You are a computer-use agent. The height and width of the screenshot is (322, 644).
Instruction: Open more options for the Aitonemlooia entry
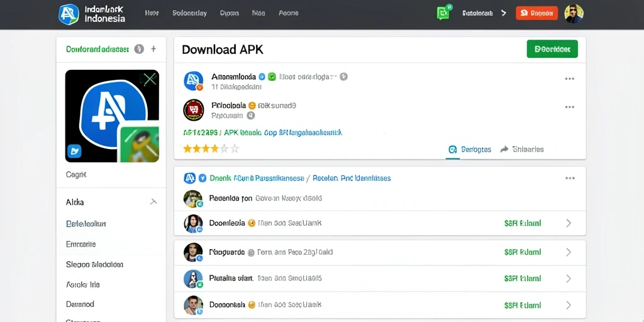click(570, 79)
